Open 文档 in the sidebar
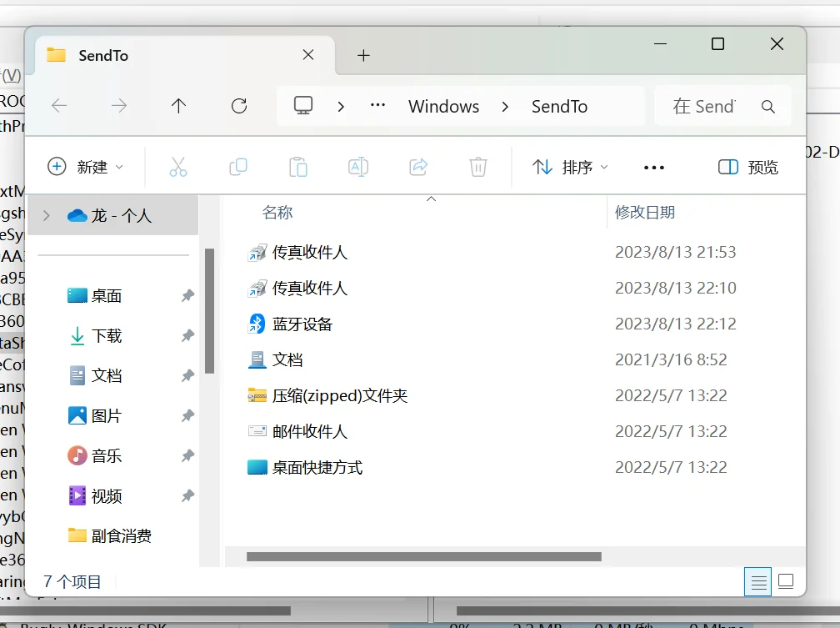Screen dimensions: 840x628 pyautogui.click(x=95, y=375)
